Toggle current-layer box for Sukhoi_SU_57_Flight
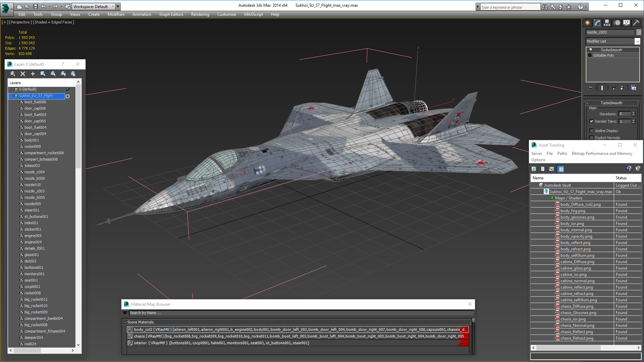The height and width of the screenshot is (362, 644). pos(68,96)
